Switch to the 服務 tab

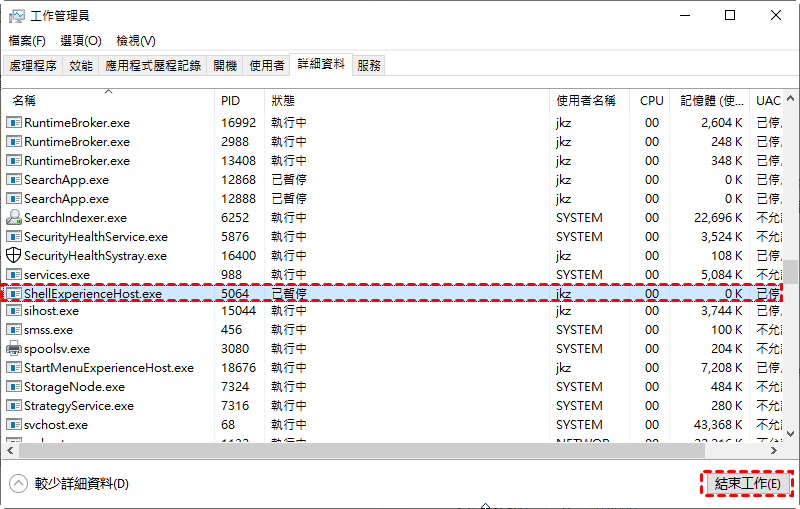(x=369, y=65)
